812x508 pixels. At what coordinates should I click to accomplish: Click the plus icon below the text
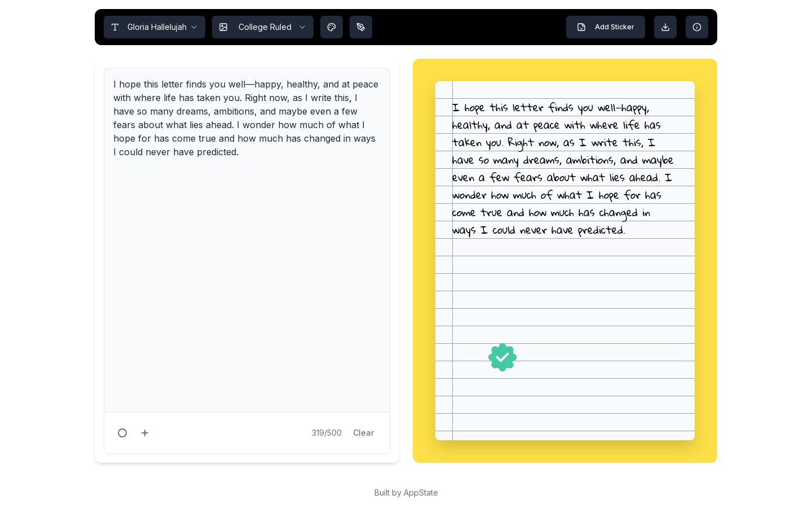point(145,433)
